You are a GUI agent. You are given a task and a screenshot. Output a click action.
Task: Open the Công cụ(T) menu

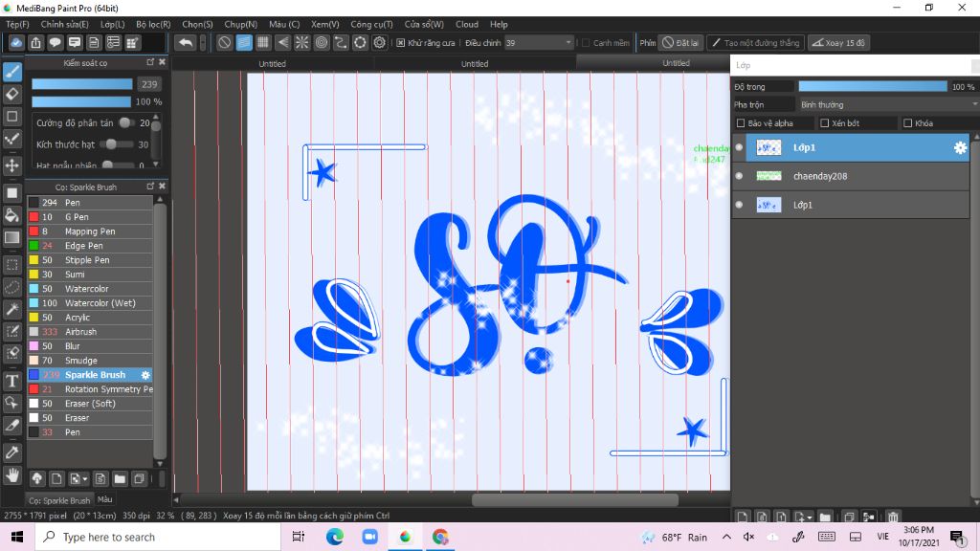[371, 24]
